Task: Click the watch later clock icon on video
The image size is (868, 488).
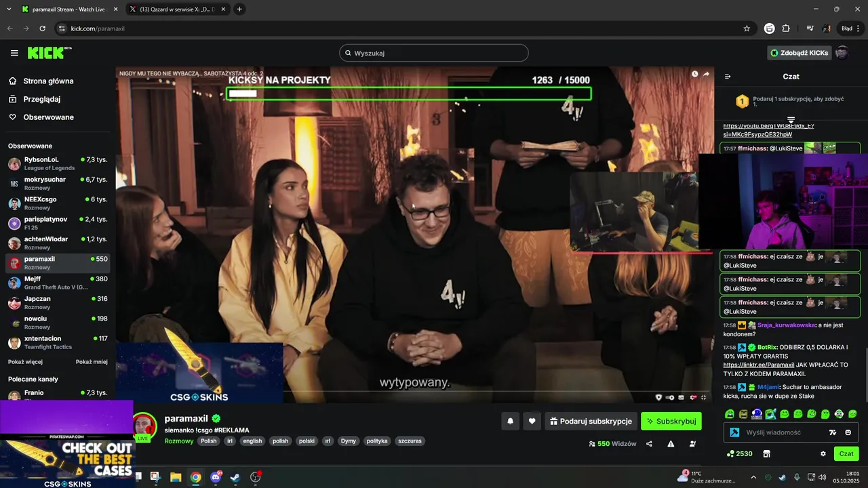Action: pos(694,74)
